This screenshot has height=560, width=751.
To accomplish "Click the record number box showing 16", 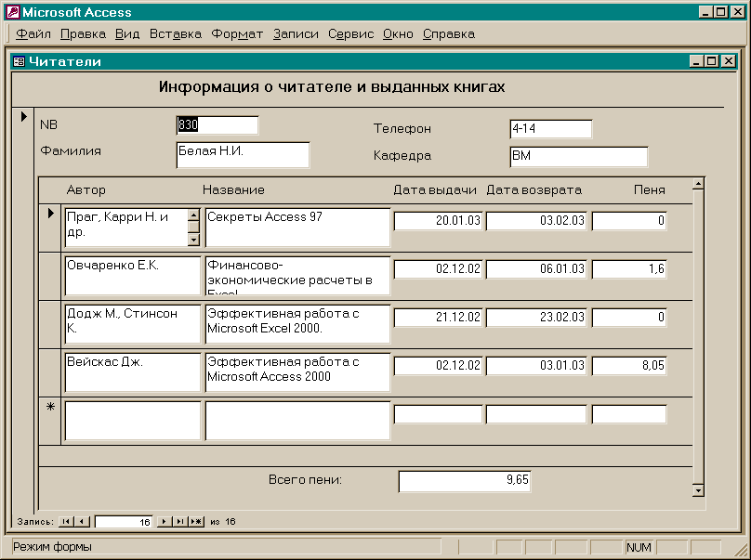I will [124, 522].
